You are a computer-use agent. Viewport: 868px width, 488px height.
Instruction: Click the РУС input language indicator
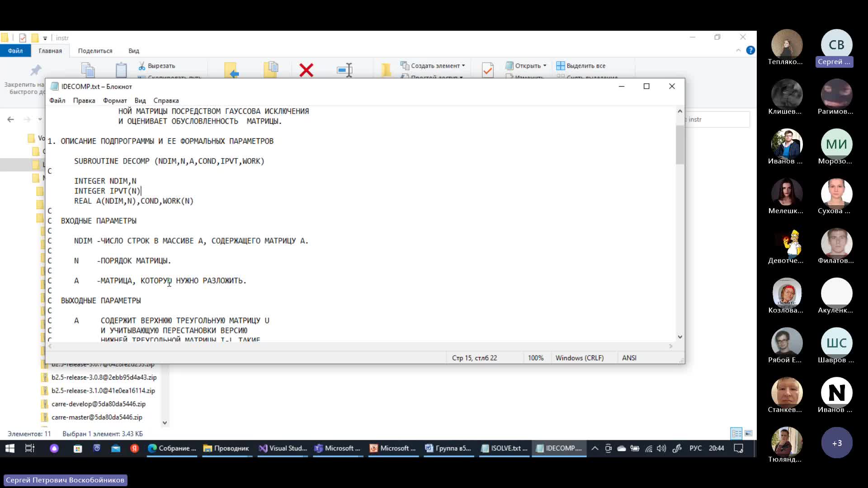(x=695, y=448)
